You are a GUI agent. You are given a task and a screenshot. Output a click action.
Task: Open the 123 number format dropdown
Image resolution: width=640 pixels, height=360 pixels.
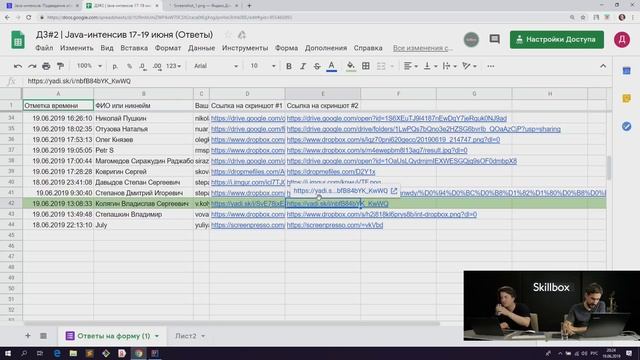click(x=173, y=66)
